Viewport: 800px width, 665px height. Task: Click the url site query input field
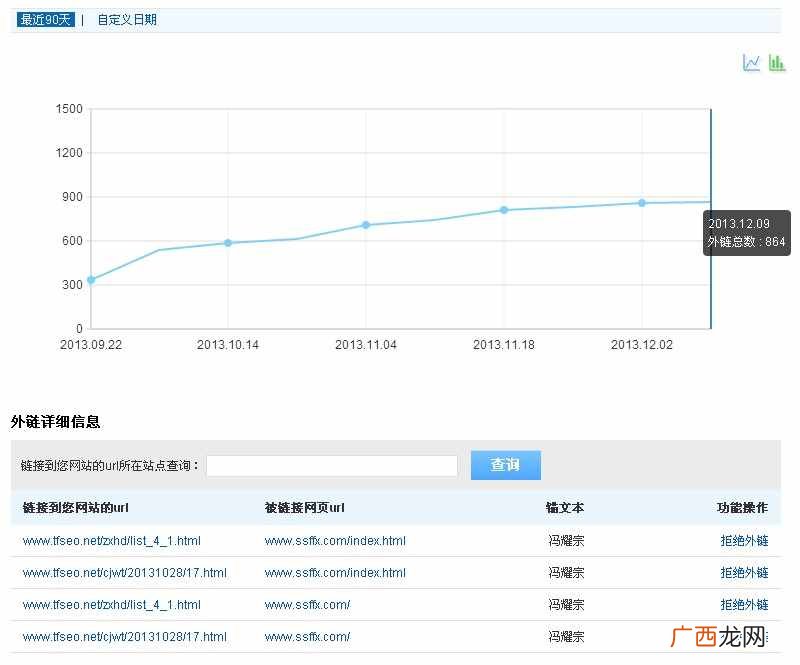[x=332, y=465]
